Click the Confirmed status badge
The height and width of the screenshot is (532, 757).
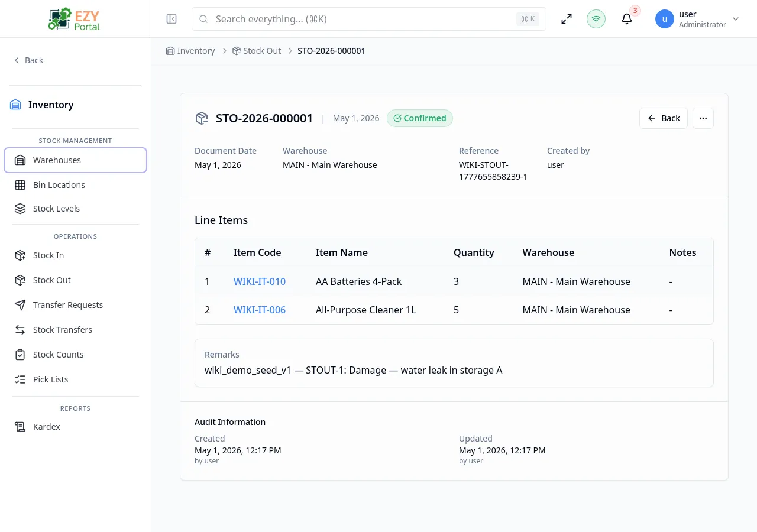click(x=420, y=118)
